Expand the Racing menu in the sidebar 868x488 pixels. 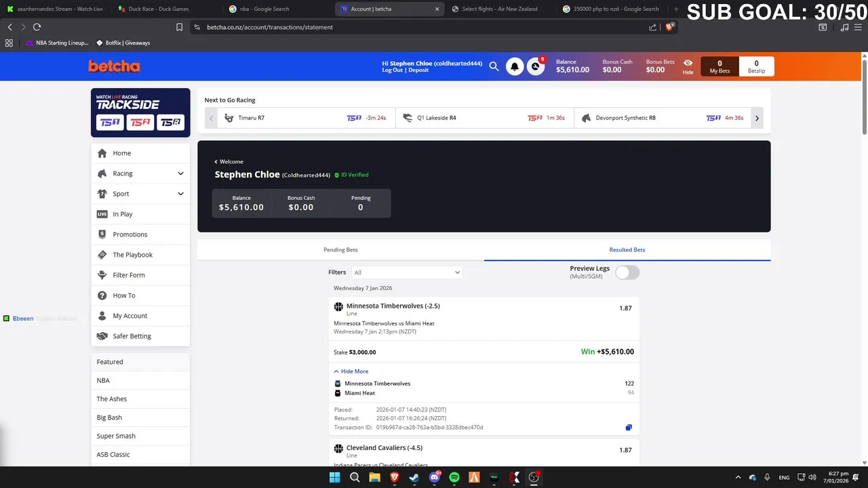140,174
